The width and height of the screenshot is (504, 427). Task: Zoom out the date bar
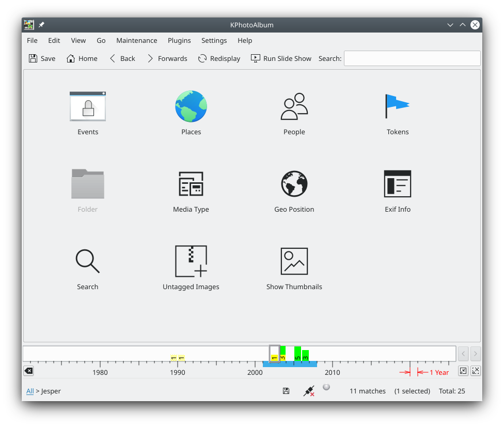[x=463, y=371]
